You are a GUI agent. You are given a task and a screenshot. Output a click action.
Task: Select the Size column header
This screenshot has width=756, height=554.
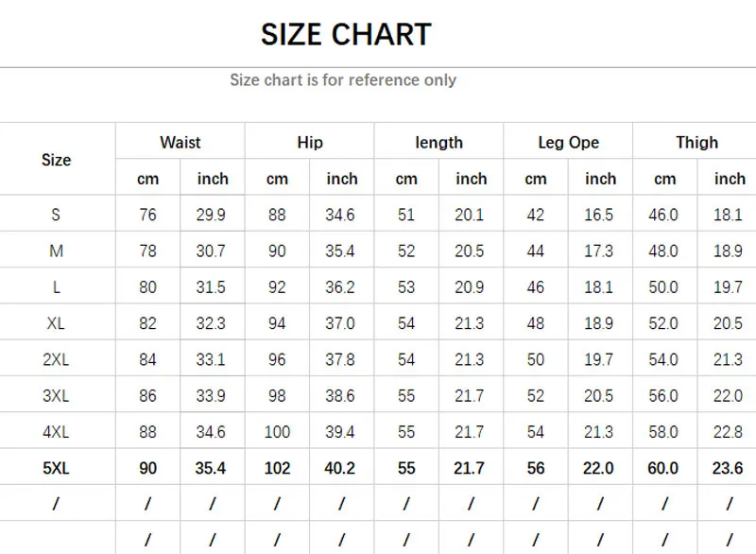click(x=56, y=160)
